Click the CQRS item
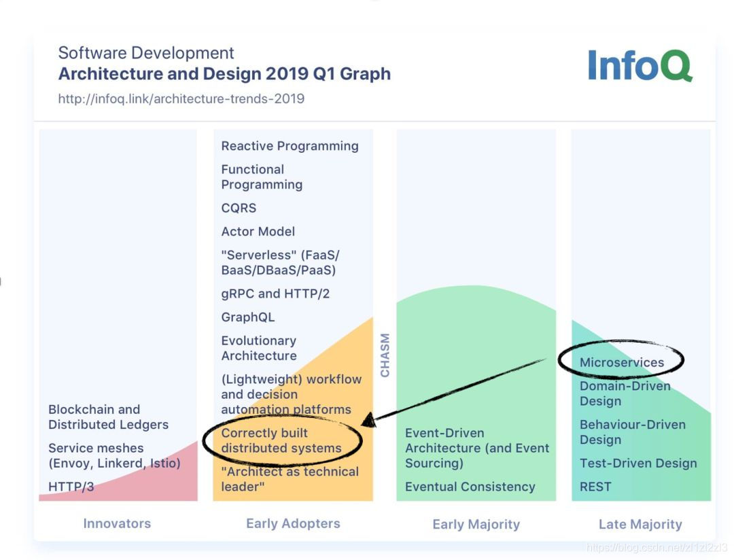Image resolution: width=734 pixels, height=560 pixels. click(x=239, y=208)
